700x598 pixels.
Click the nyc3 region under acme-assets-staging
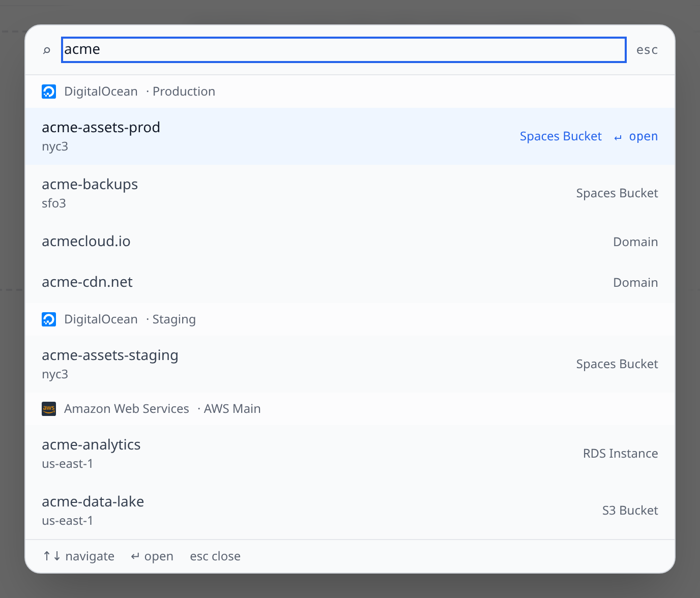tap(55, 374)
